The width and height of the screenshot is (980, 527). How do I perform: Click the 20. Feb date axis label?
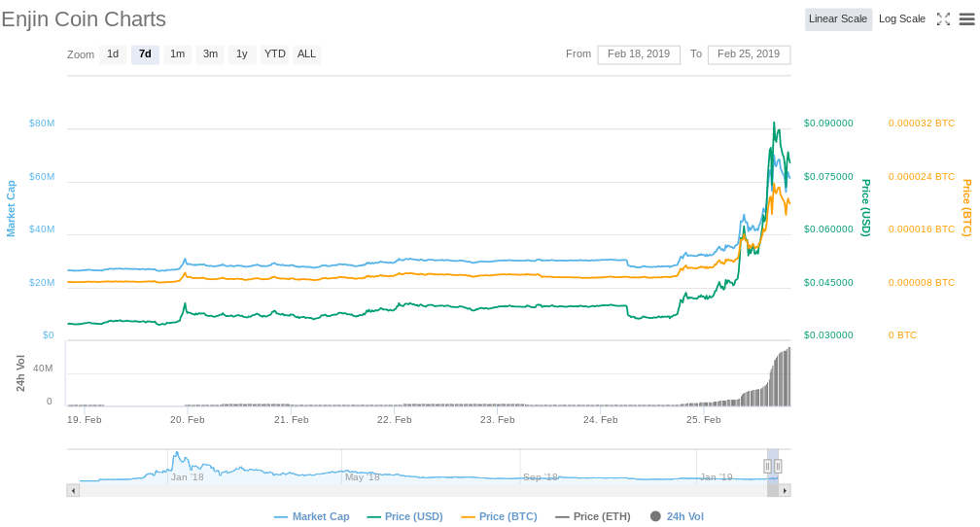[x=188, y=419]
